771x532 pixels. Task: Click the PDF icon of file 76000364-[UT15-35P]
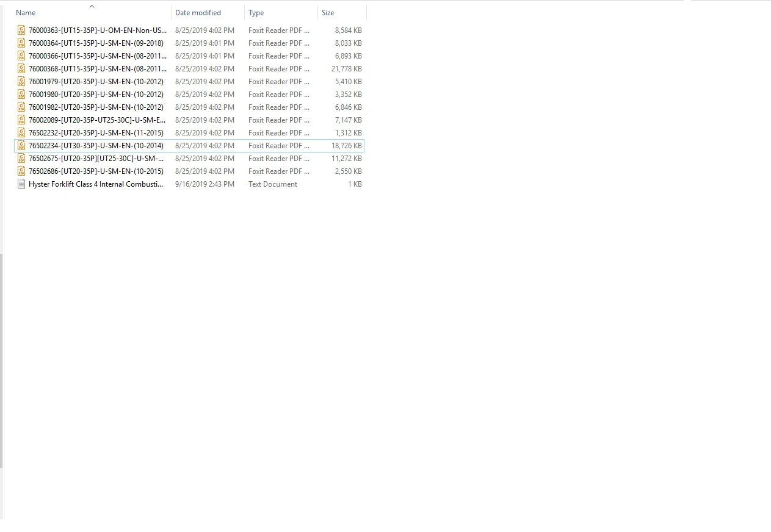21,43
